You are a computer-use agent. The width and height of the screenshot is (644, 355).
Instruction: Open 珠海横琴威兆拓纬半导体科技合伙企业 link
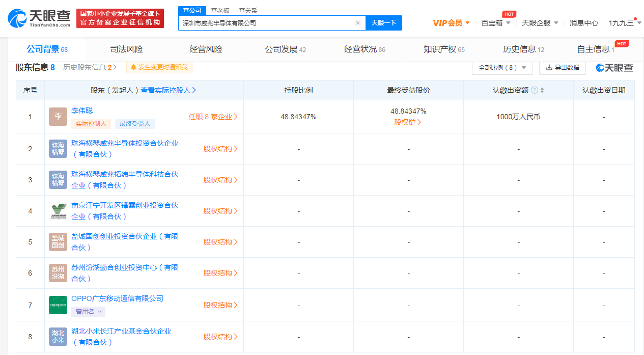[x=125, y=180]
